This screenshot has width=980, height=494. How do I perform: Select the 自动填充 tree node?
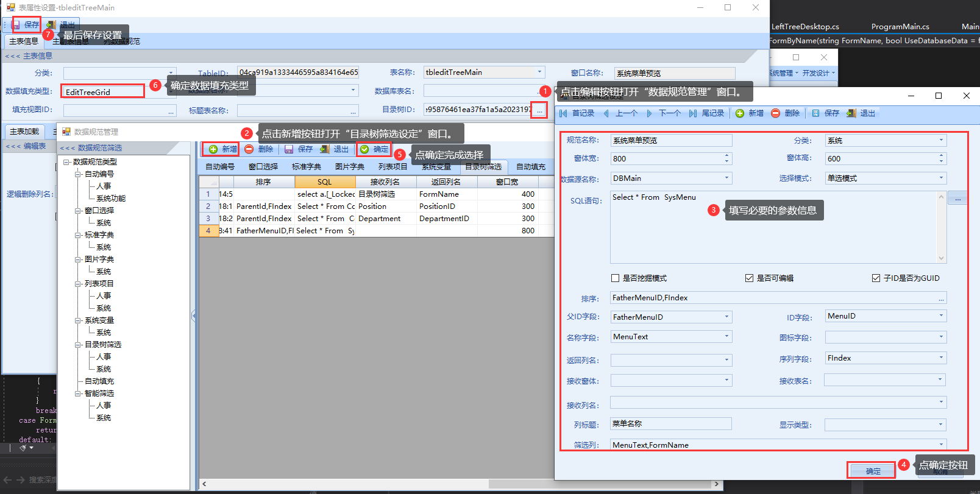coord(99,381)
